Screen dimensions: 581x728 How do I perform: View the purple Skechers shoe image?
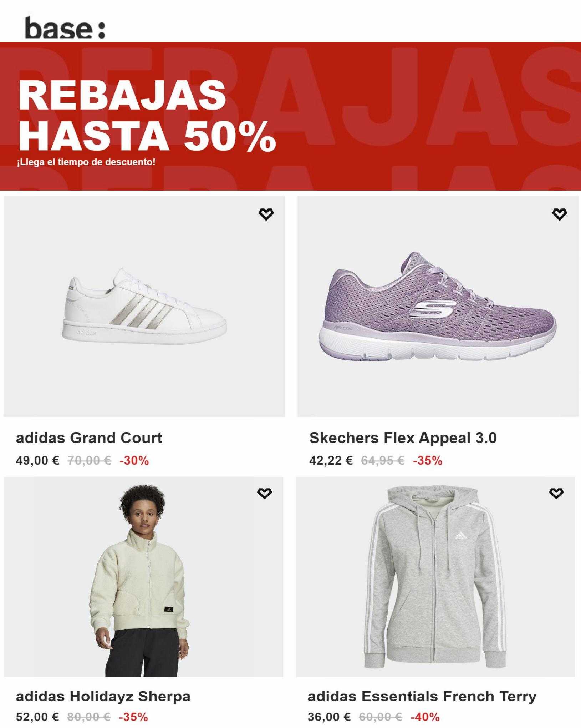pos(438,306)
